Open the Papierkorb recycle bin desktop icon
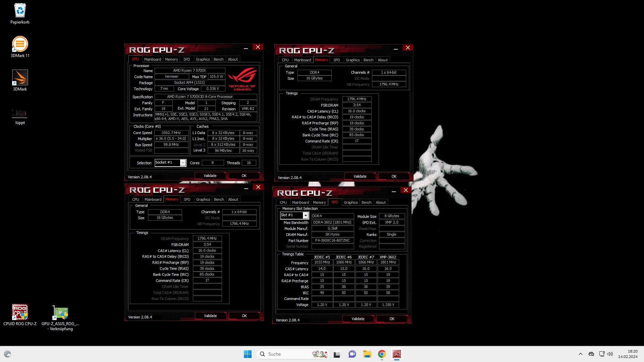The width and height of the screenshot is (644, 362). click(x=20, y=13)
